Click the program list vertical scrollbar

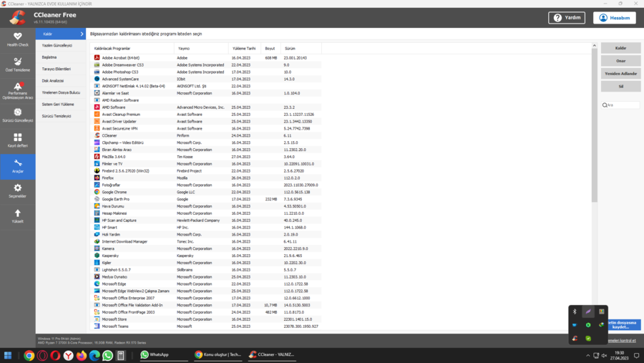(x=594, y=125)
